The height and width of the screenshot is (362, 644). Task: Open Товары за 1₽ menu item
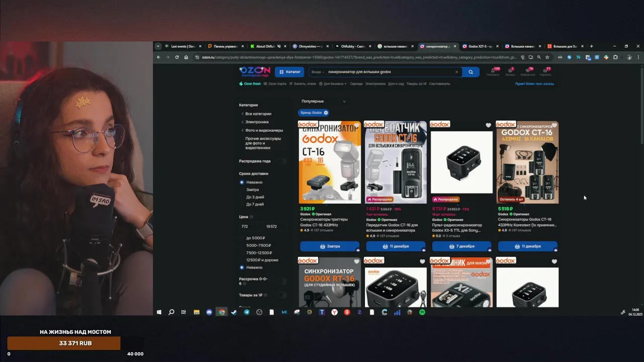coord(417,84)
